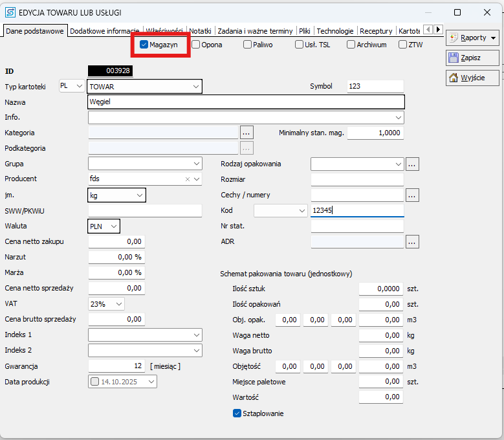Click the Zapisz save disk icon

tap(453, 58)
